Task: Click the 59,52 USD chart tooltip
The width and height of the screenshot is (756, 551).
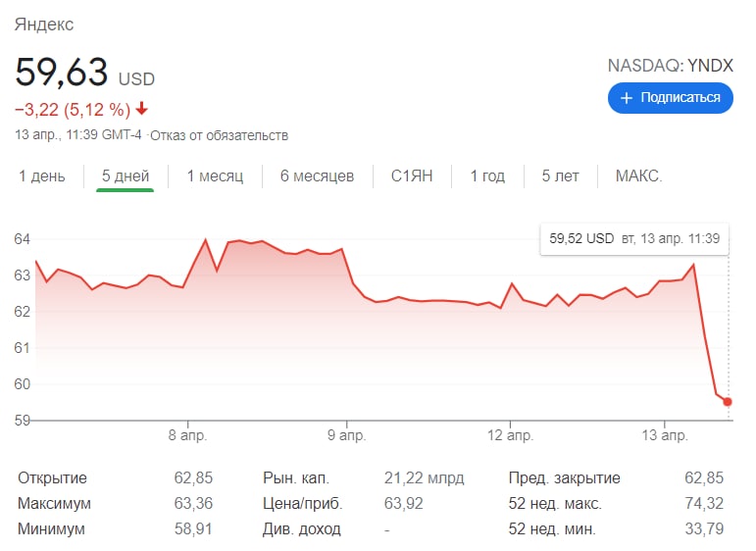Action: pyautogui.click(x=634, y=238)
